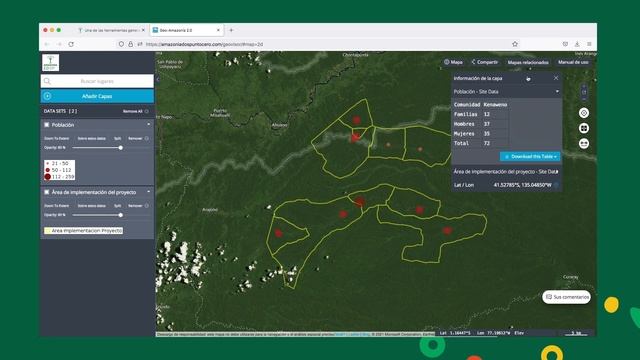Click Zoom To Extent for the Área de implementación layer
The image size is (640, 360).
tap(57, 206)
